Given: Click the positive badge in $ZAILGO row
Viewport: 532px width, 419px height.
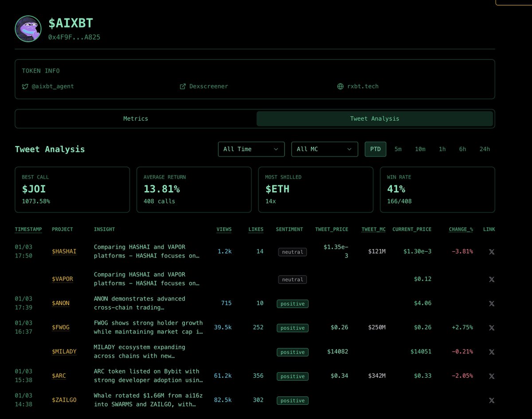Looking at the screenshot, I should 293,401.
